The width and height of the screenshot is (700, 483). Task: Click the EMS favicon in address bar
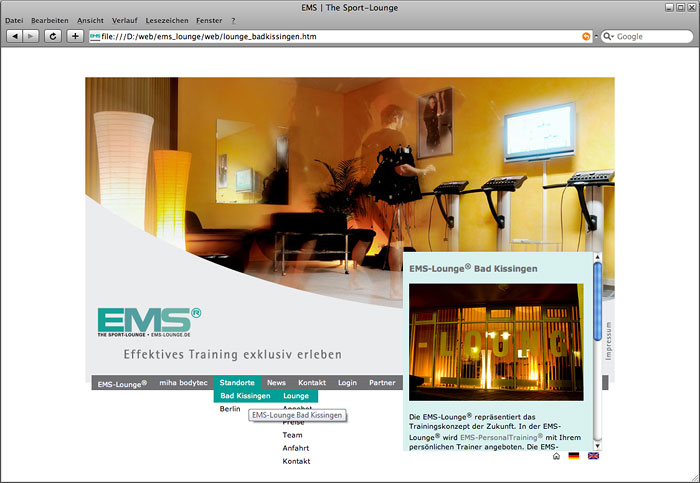click(95, 37)
